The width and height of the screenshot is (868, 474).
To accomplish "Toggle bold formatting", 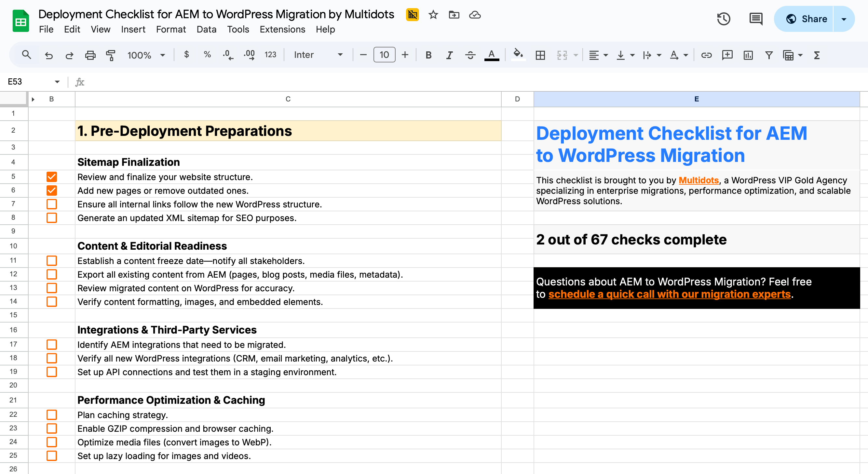I will click(x=428, y=55).
